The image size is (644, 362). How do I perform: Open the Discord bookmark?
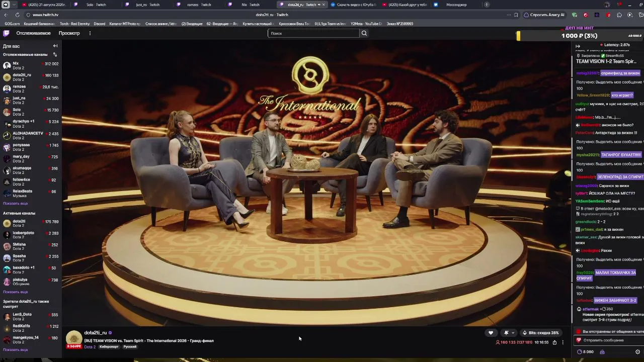99,24
